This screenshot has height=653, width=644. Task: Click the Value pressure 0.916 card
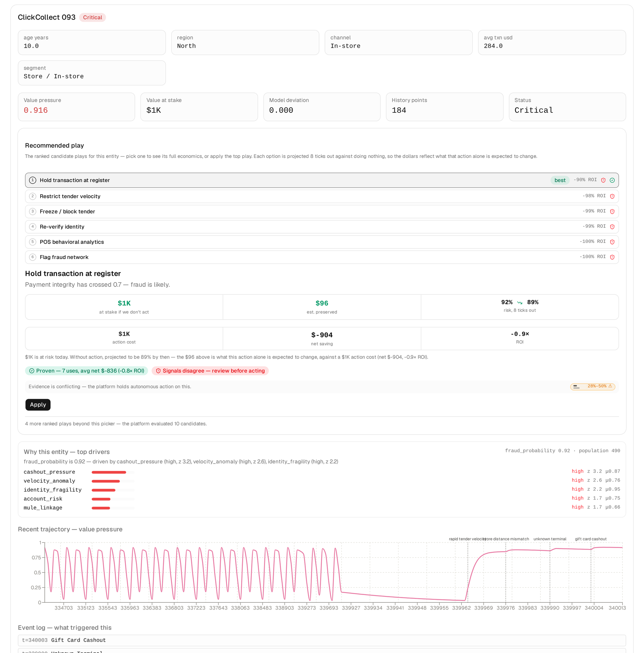76,107
